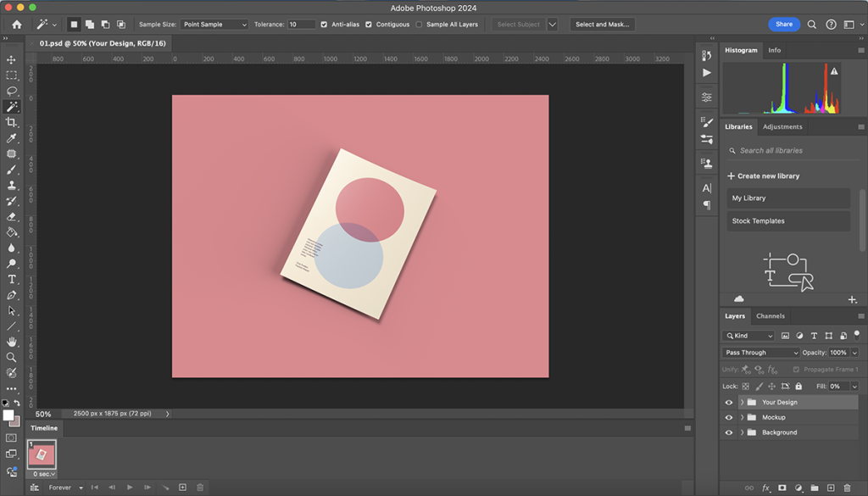Select the Crop tool
This screenshot has height=496, width=868.
[x=12, y=121]
